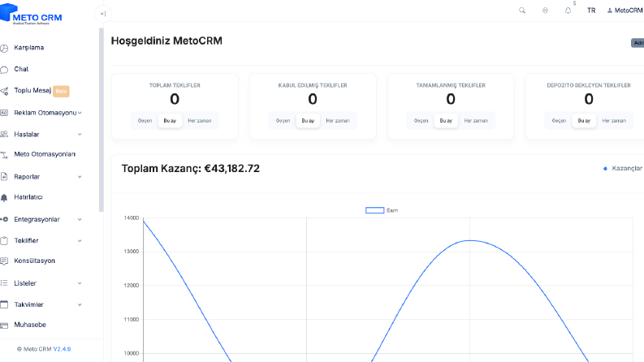
Task: Select Her zaman under Toplam Teklifler
Action: pyautogui.click(x=199, y=121)
